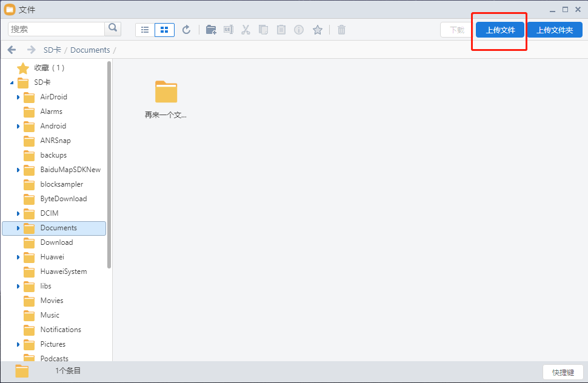Refresh the file list
The width and height of the screenshot is (588, 383).
(187, 30)
